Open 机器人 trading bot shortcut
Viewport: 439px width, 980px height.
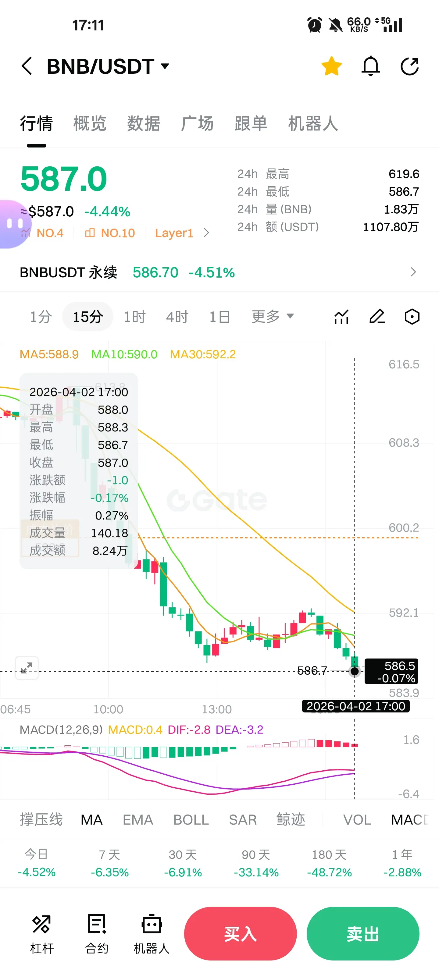click(x=152, y=934)
